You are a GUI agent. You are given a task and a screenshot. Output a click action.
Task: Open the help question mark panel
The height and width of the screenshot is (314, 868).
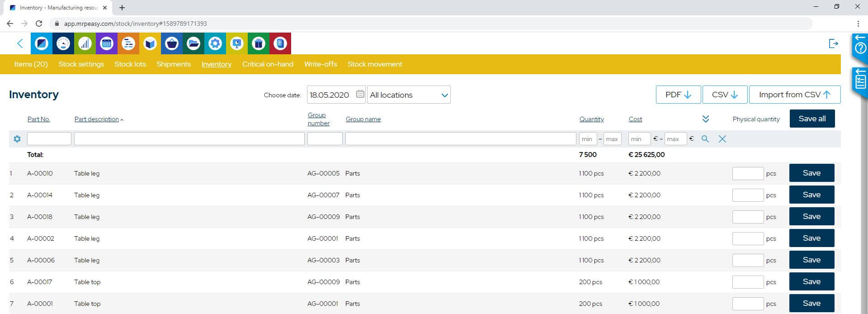pyautogui.click(x=860, y=47)
